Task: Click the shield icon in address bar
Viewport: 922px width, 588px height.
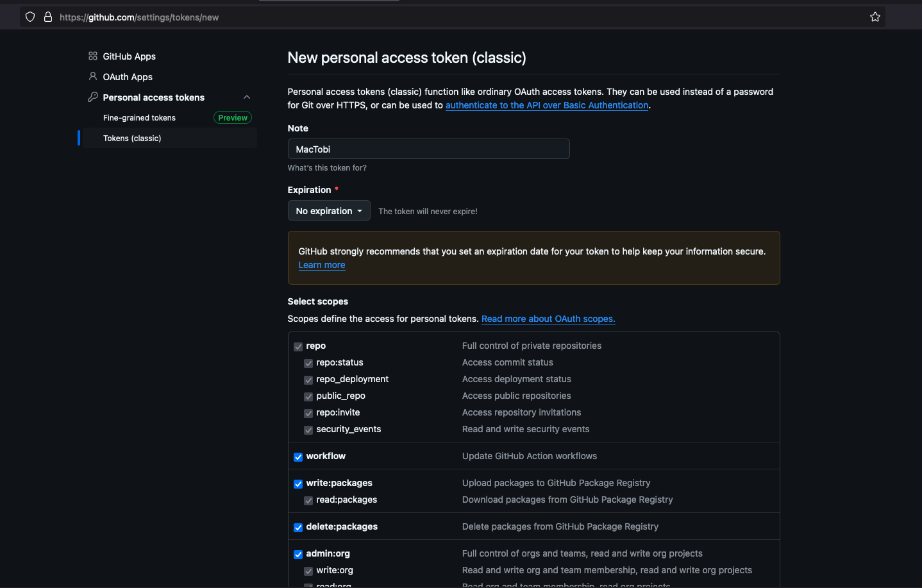Action: point(30,17)
